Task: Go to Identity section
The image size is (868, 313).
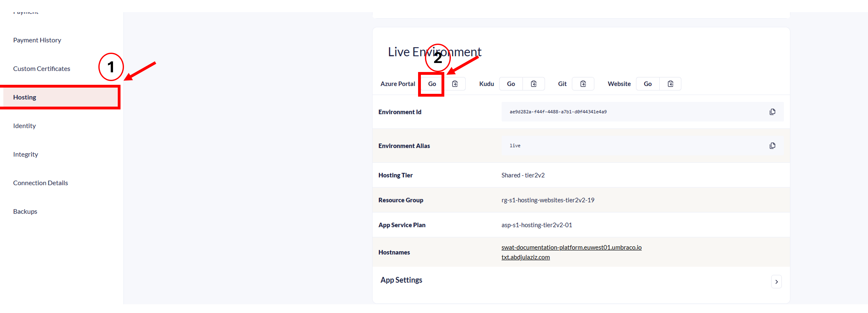Action: pyautogui.click(x=24, y=126)
